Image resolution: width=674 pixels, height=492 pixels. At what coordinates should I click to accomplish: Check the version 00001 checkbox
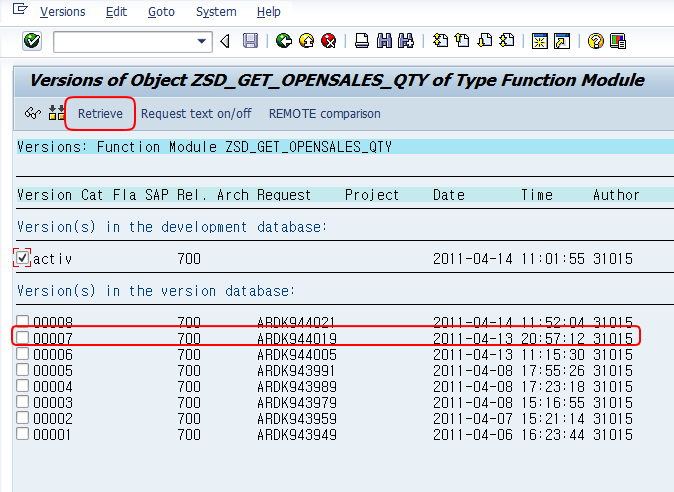pos(22,433)
